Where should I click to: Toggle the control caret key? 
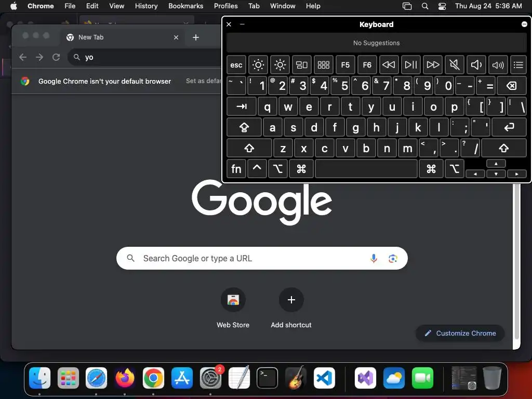257,169
